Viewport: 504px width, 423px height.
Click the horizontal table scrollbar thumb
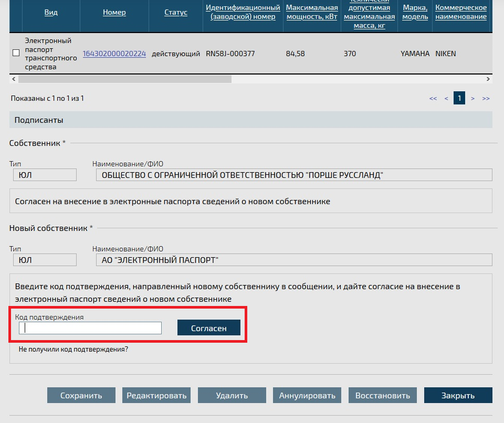pos(125,79)
